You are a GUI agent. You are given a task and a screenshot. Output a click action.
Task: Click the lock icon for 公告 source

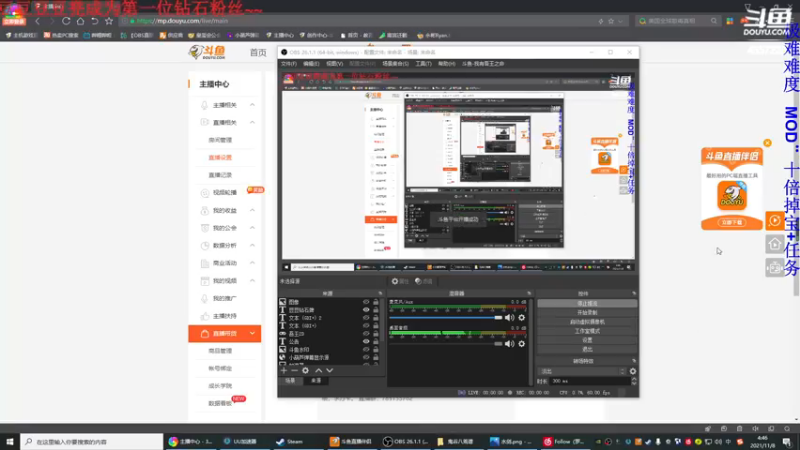click(376, 341)
